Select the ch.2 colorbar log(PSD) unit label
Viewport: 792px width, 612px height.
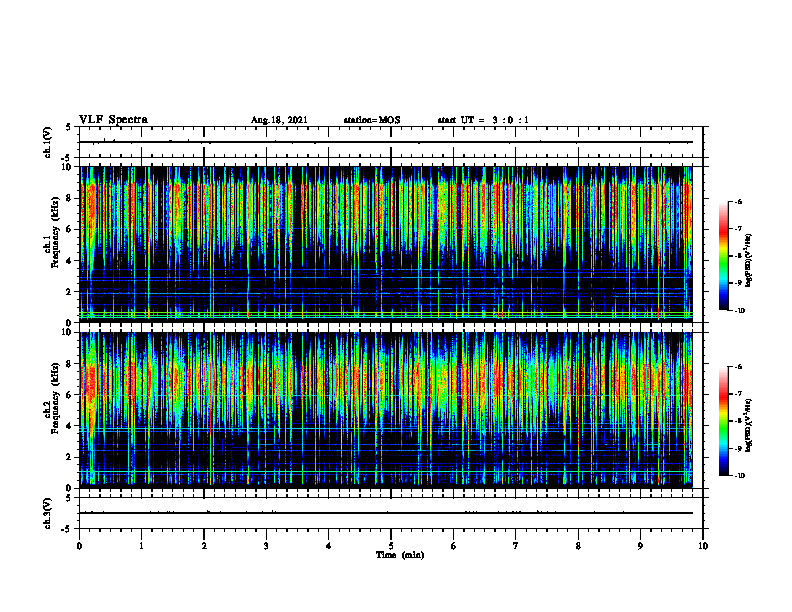click(x=749, y=426)
